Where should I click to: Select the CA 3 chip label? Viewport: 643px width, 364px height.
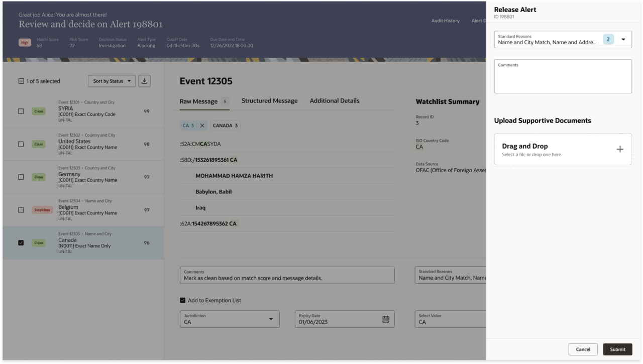pyautogui.click(x=188, y=126)
